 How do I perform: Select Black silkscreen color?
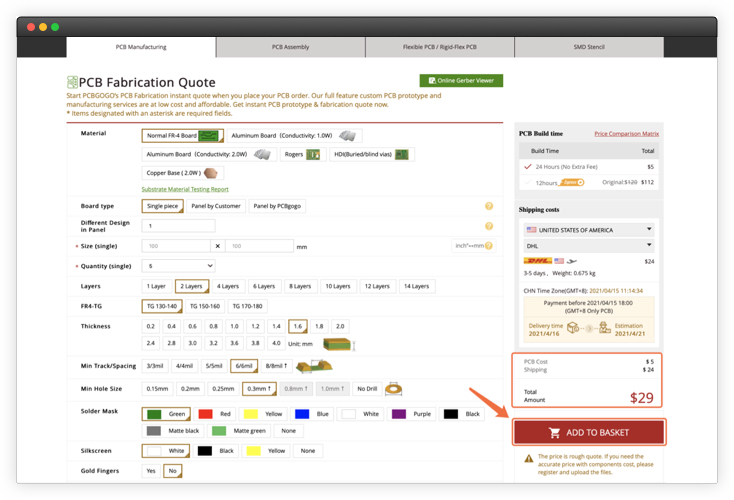pos(216,451)
